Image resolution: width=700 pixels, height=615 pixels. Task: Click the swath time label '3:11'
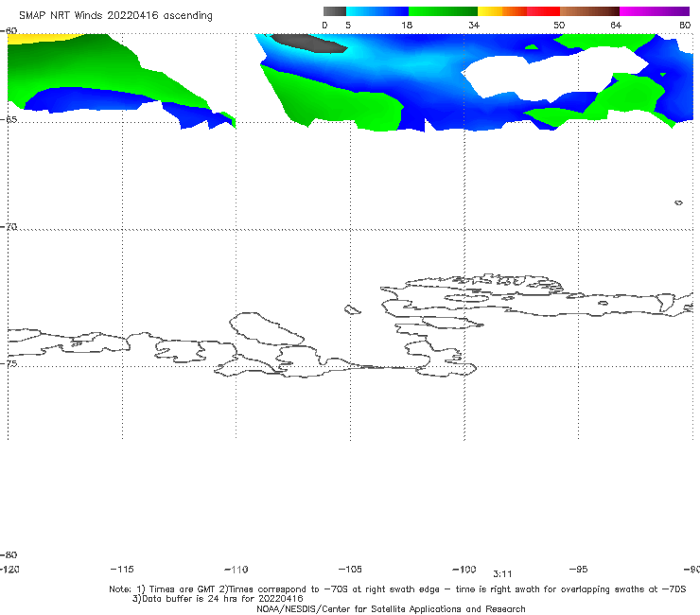coord(502,574)
